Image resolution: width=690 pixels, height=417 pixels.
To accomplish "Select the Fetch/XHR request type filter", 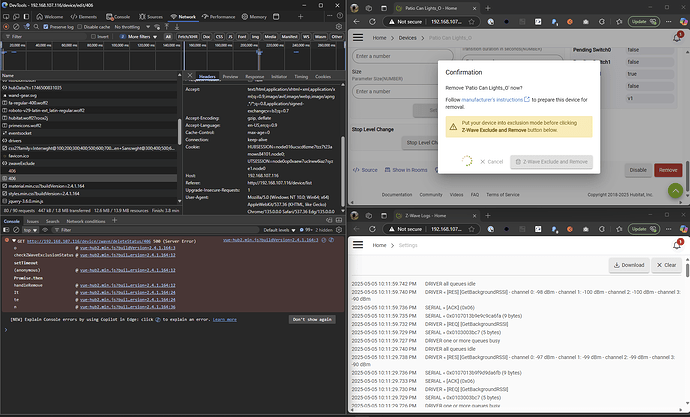I will click(188, 37).
